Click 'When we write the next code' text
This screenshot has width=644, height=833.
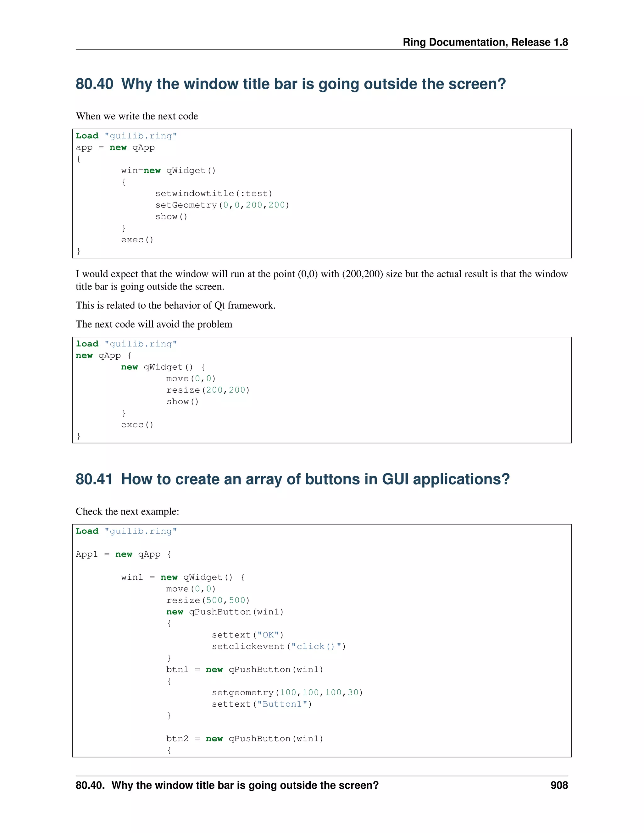click(x=136, y=116)
